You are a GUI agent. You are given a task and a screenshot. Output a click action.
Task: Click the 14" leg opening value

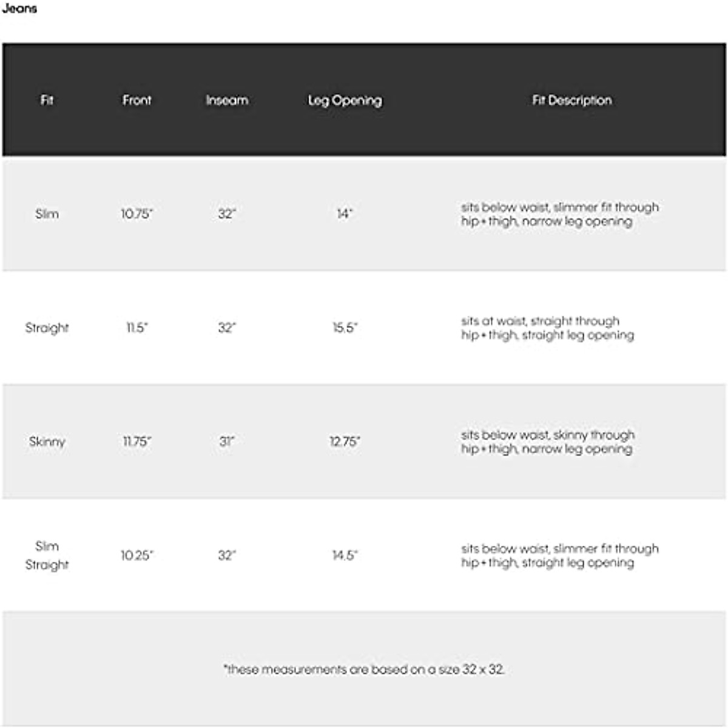(x=345, y=214)
